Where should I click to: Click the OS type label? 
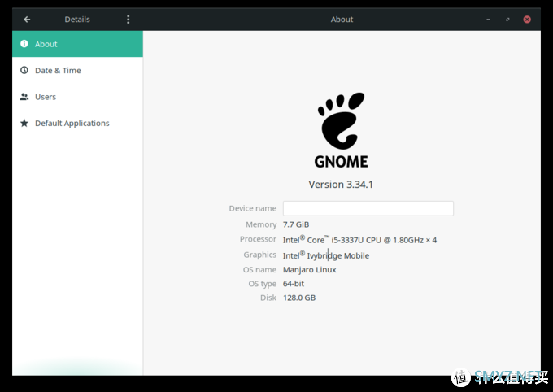pyautogui.click(x=263, y=284)
